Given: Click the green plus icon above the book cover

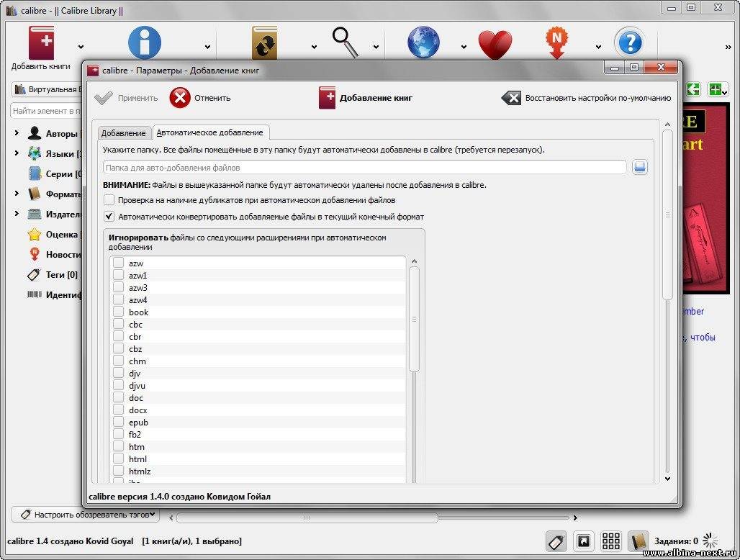Looking at the screenshot, I should tap(718, 89).
